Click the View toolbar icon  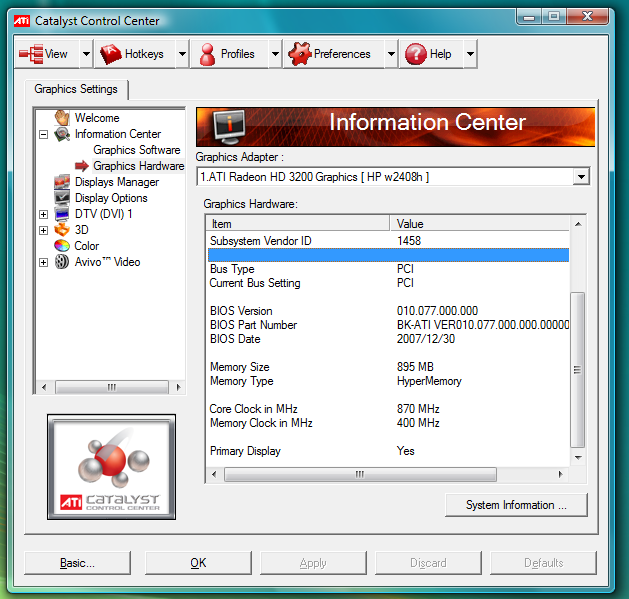click(31, 54)
